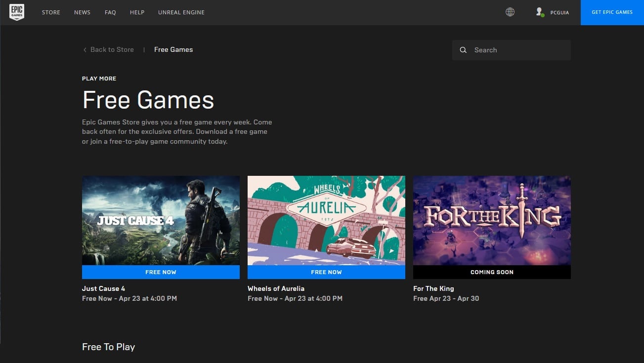Screen dimensions: 644x363
Task: Click the large Free Games heading
Action: tap(148, 100)
